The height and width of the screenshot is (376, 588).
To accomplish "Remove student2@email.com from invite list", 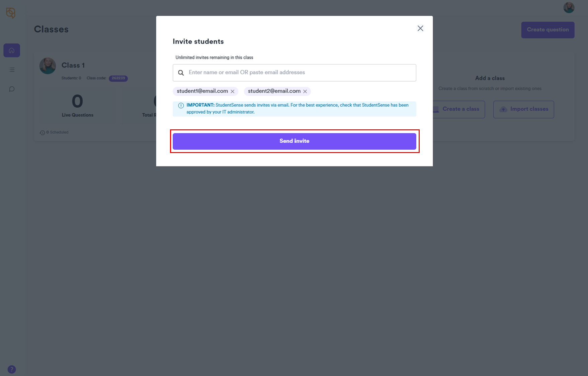I will point(305,91).
